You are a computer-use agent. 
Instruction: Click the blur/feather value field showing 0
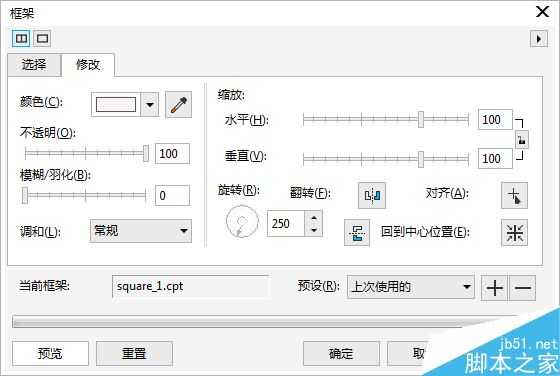click(x=172, y=195)
